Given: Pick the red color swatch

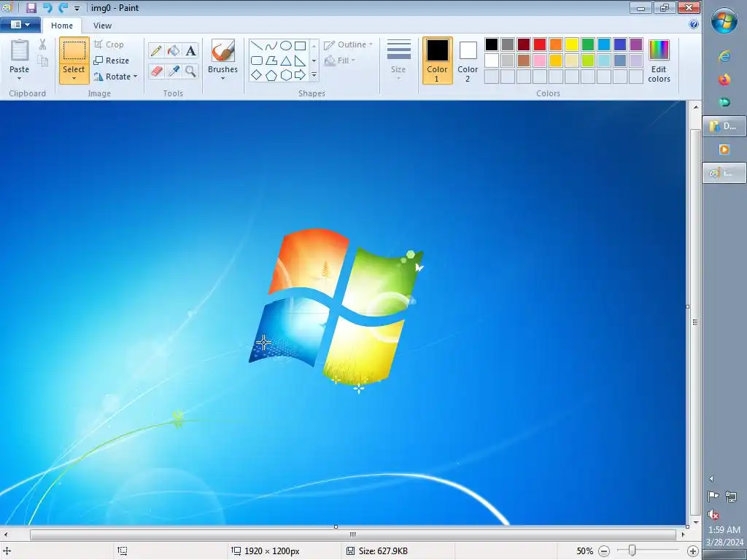Looking at the screenshot, I should 540,44.
